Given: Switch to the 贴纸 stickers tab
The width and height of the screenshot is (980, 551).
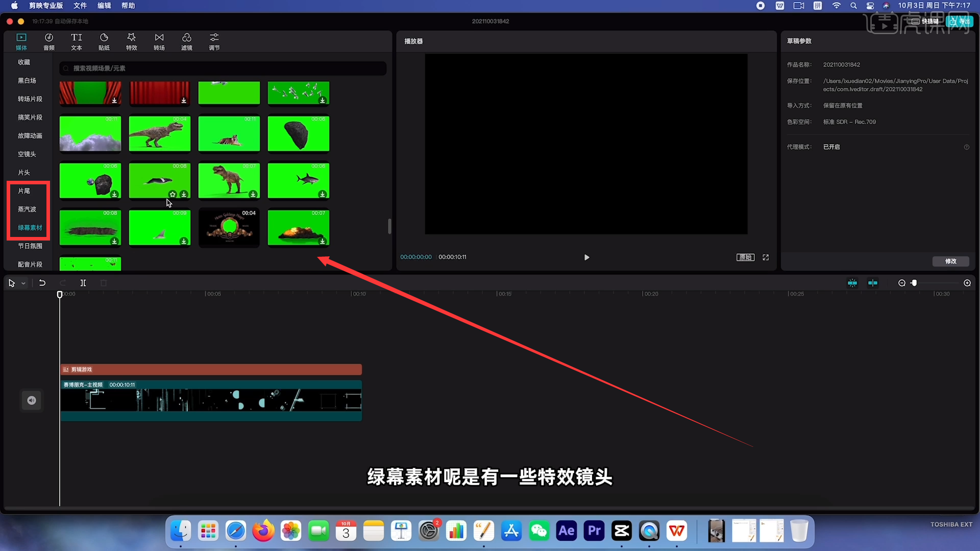Looking at the screenshot, I should 104,42.
